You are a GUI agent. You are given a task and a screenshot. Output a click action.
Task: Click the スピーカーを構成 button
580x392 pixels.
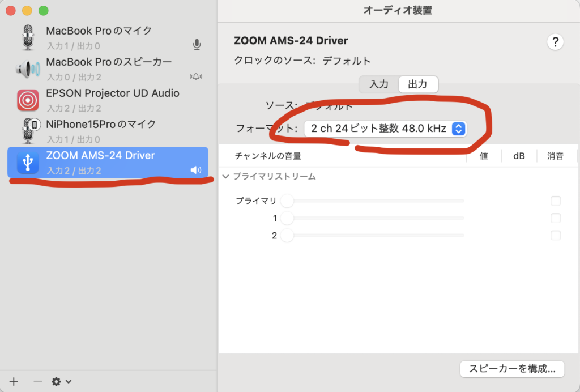pyautogui.click(x=511, y=369)
